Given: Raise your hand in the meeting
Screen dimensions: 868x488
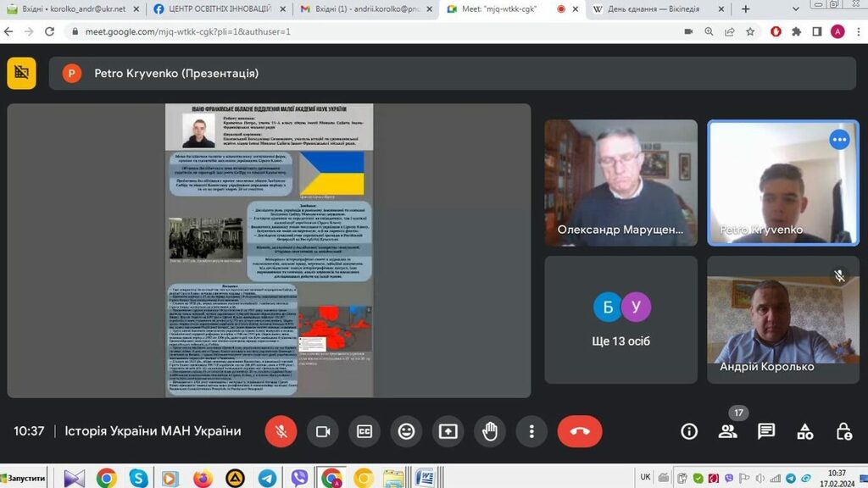Looking at the screenshot, I should [489, 431].
